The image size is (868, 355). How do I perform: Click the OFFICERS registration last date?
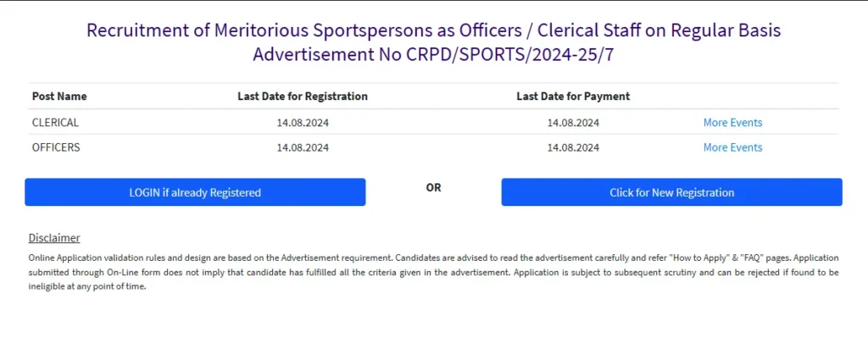[x=303, y=147]
